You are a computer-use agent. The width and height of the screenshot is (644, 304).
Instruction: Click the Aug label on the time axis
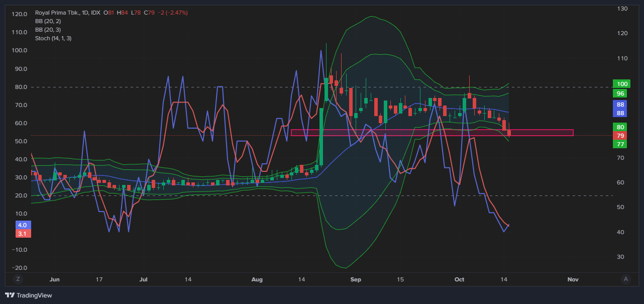point(257,279)
